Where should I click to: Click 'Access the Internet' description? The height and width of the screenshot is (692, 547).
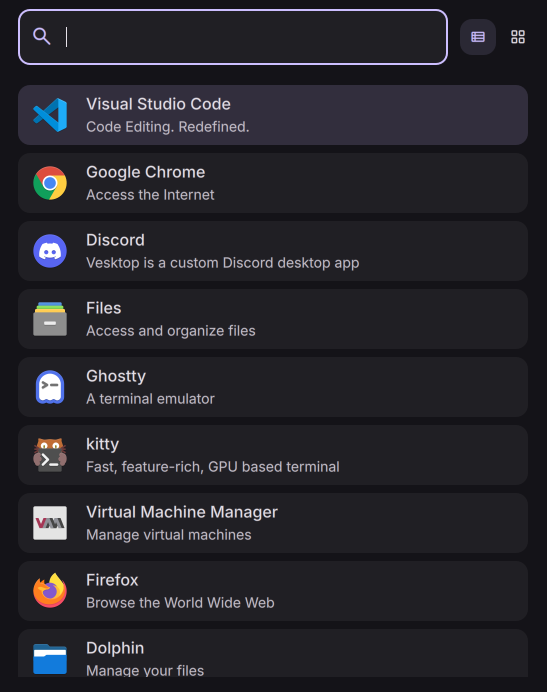click(150, 195)
